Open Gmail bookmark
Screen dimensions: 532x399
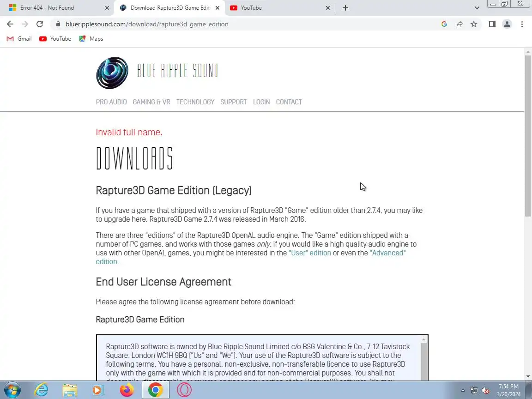19,39
